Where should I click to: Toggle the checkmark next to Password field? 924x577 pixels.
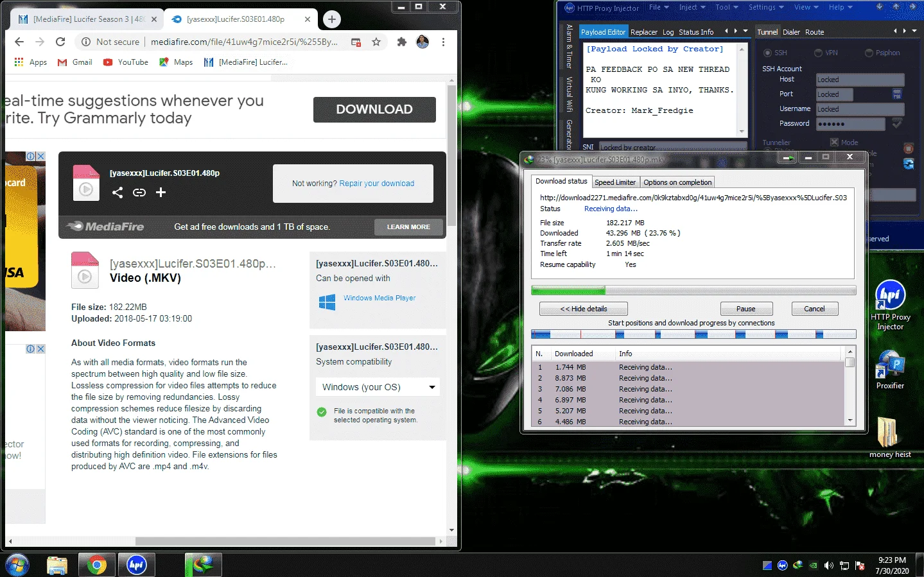tap(897, 123)
